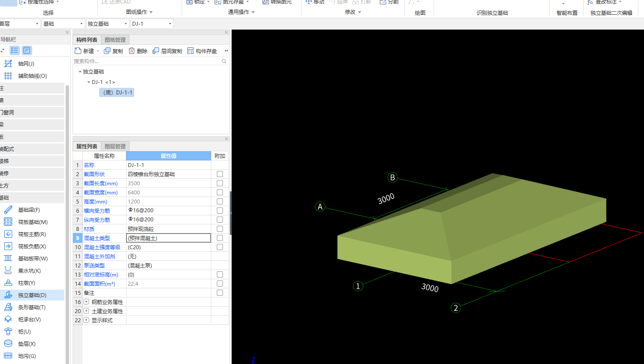The width and height of the screenshot is (644, 364).
Task: Select the 筏板负筋(X) raft negative rebar icon
Action: click(8, 247)
